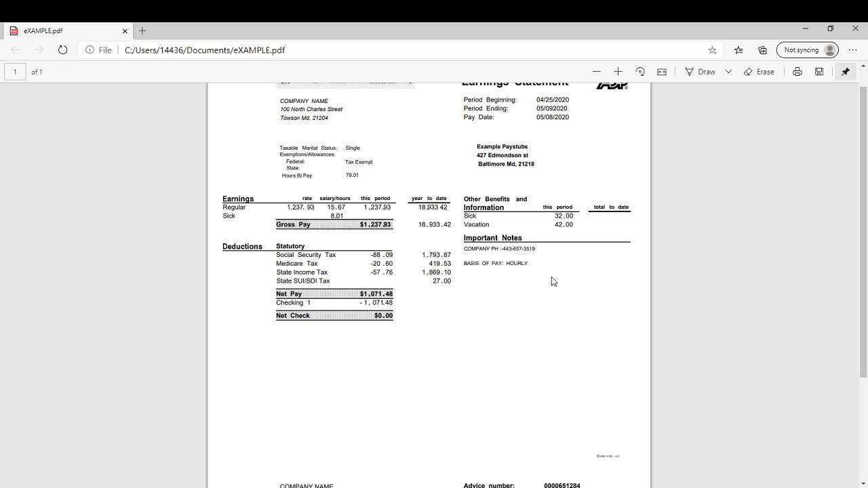Click Pay Date 05/08/2020 value
Viewport: 868px width, 488px height.
pos(553,117)
